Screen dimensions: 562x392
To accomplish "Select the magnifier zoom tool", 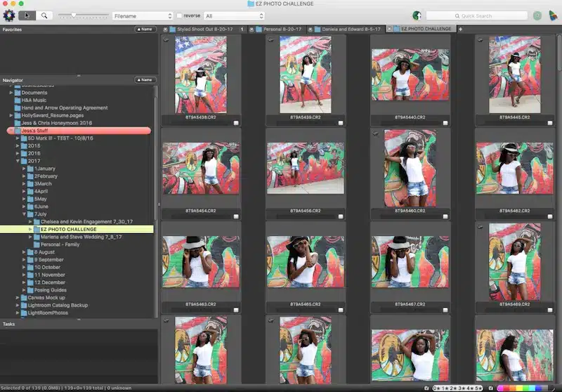I will 44,15.
